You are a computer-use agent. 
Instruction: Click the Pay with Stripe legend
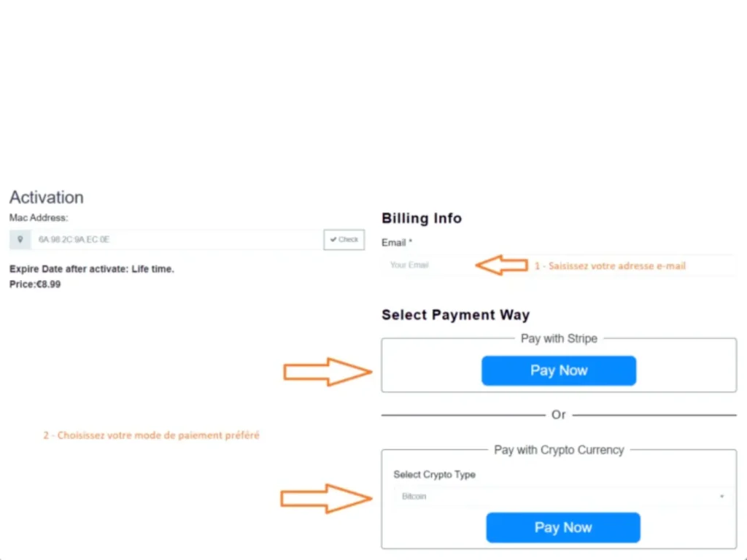coord(559,338)
